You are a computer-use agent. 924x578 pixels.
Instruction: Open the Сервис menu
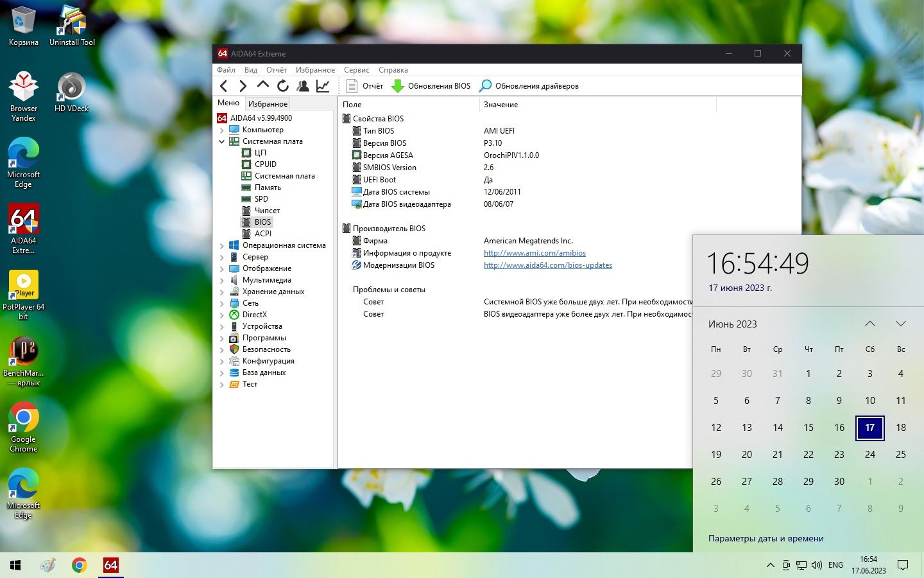tap(356, 70)
